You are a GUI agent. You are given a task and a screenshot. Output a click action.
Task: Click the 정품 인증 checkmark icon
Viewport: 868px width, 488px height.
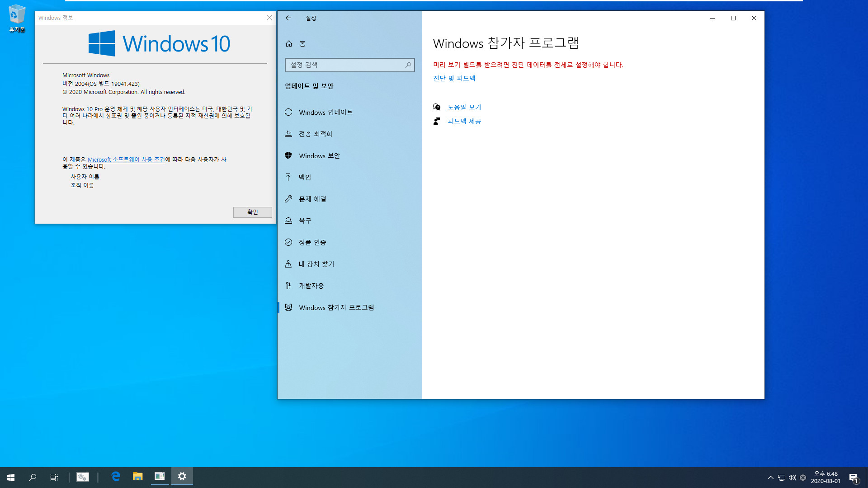tap(288, 242)
